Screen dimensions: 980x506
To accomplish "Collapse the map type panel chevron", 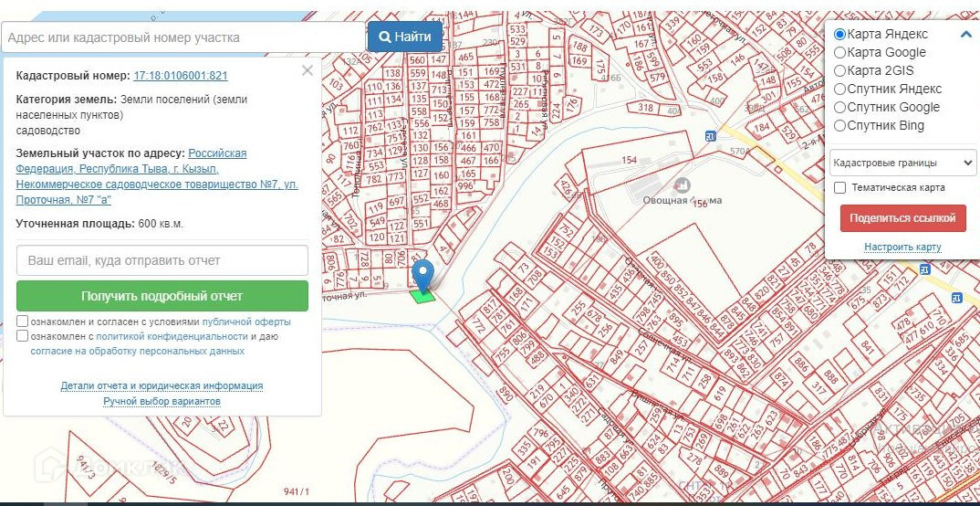I will click(965, 35).
